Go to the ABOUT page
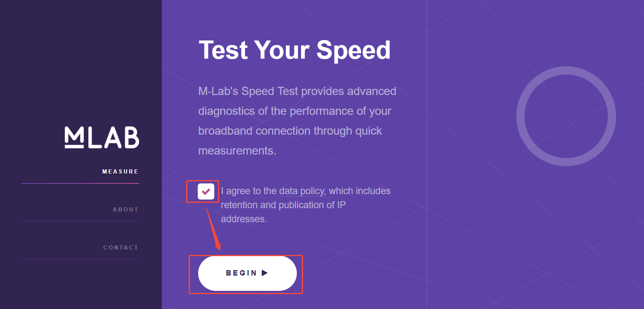This screenshot has height=309, width=644. 125,209
